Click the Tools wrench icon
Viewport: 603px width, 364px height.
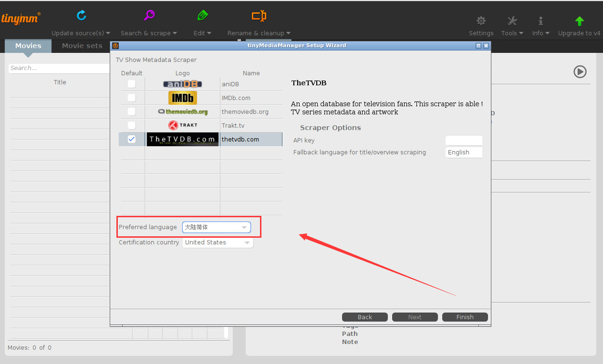[x=512, y=21]
